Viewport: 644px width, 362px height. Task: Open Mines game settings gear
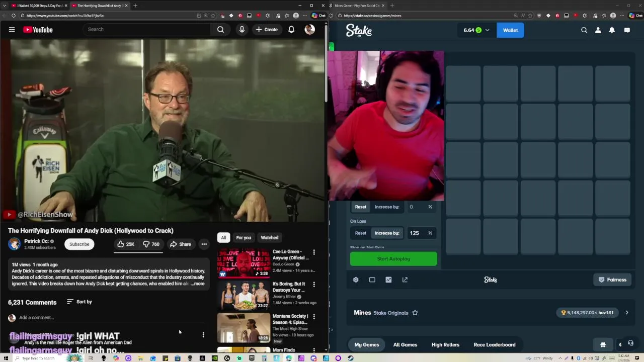tap(356, 280)
